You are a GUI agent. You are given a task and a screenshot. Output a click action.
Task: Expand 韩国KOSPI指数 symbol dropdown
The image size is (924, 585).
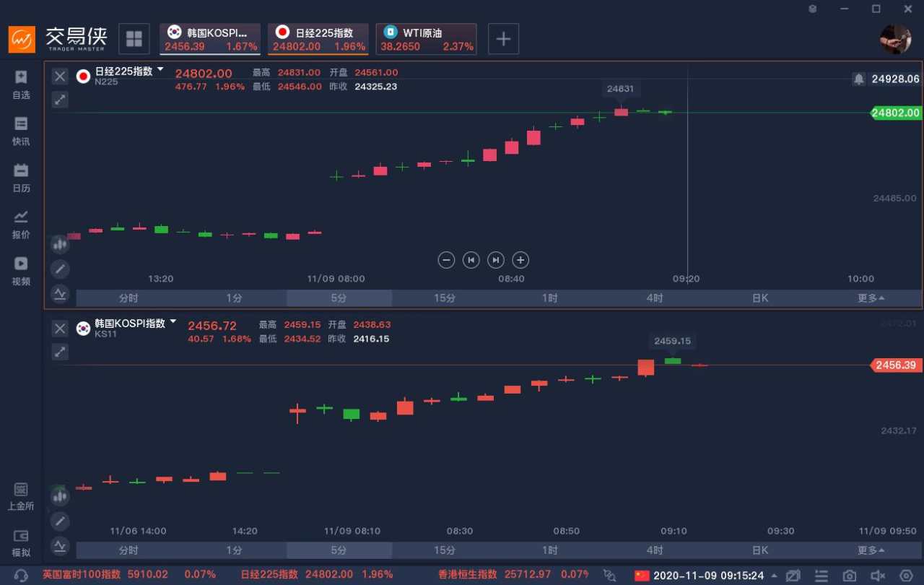point(173,321)
